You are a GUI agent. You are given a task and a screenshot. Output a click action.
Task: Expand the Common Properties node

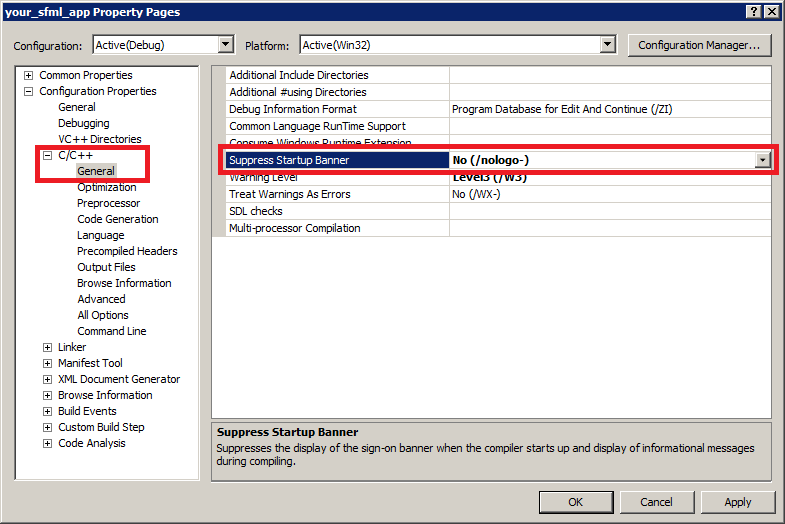(x=29, y=76)
